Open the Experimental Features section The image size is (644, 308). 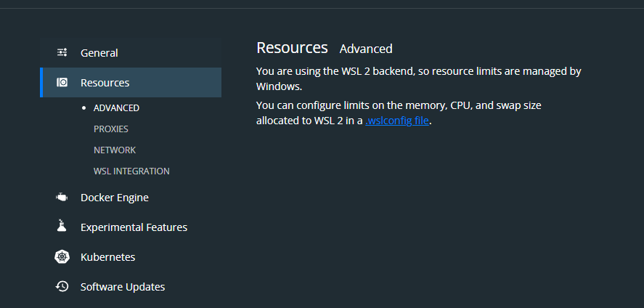pyautogui.click(x=134, y=227)
